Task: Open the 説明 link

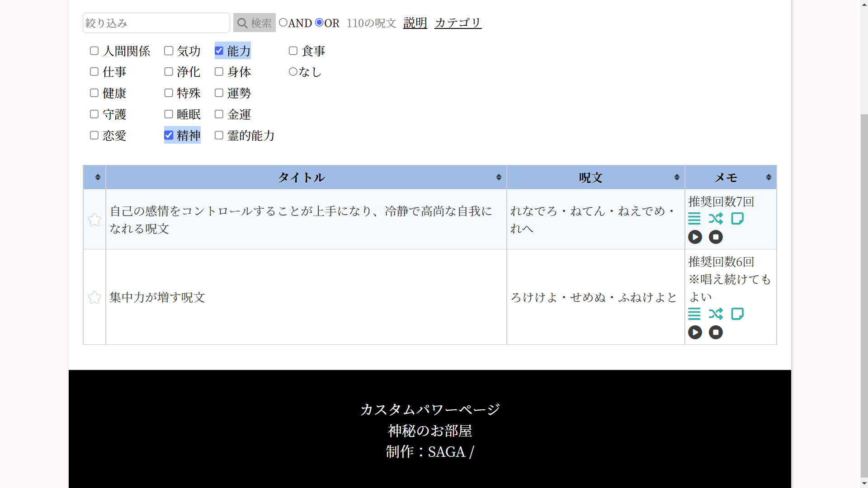Action: pyautogui.click(x=415, y=23)
